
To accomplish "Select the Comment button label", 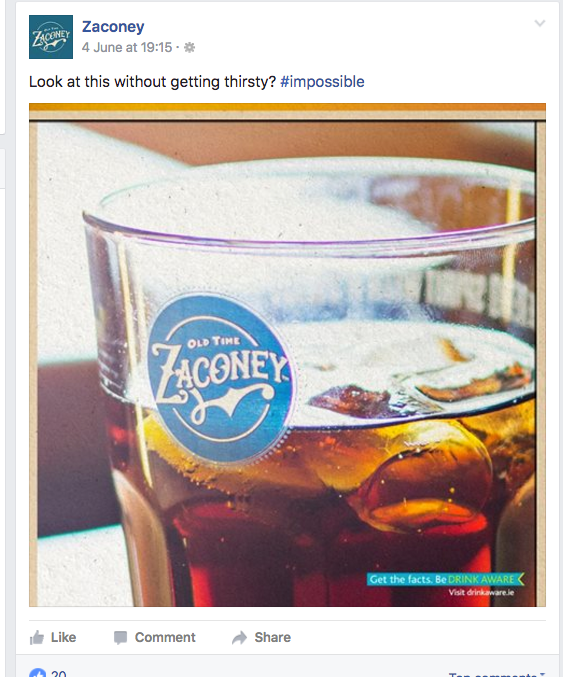I will [x=165, y=637].
